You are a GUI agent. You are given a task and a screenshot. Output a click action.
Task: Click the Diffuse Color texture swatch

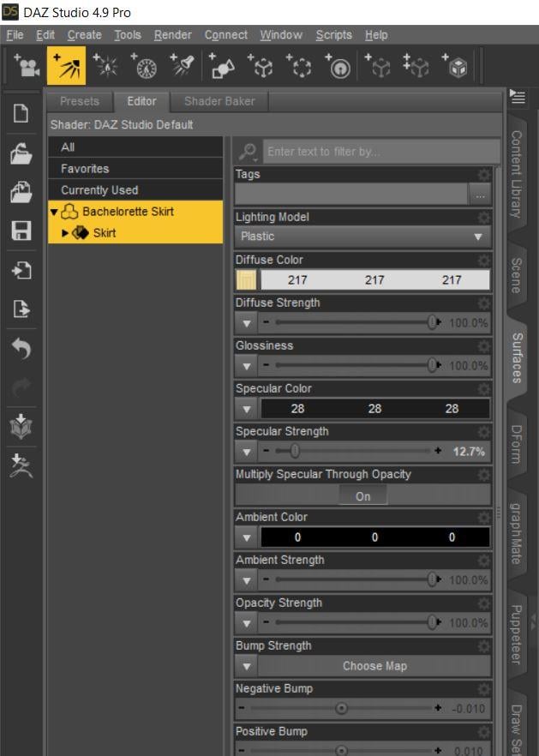(246, 280)
